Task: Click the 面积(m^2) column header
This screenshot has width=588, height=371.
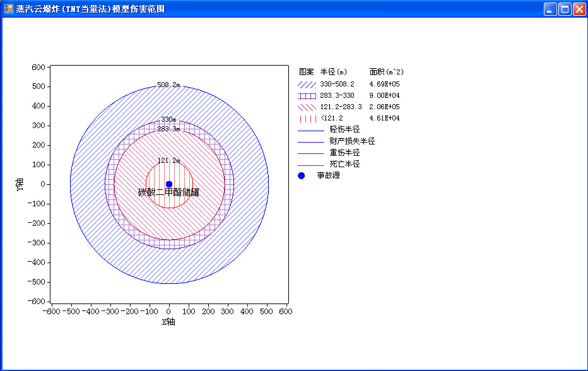Action: 386,72
